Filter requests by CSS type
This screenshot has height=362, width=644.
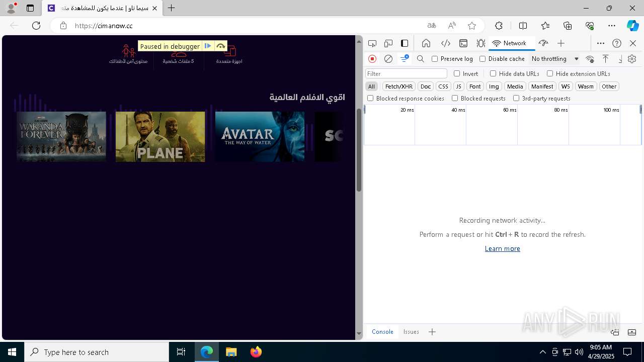pyautogui.click(x=443, y=86)
